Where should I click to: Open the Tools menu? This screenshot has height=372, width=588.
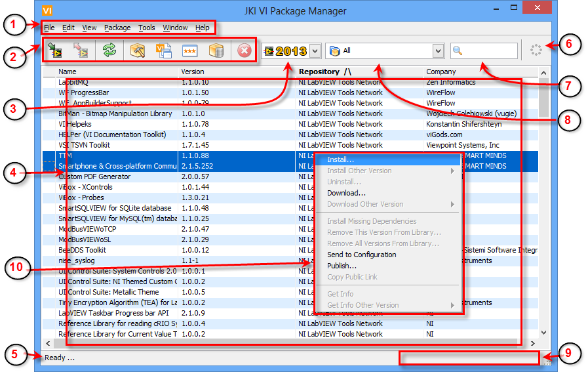[147, 28]
